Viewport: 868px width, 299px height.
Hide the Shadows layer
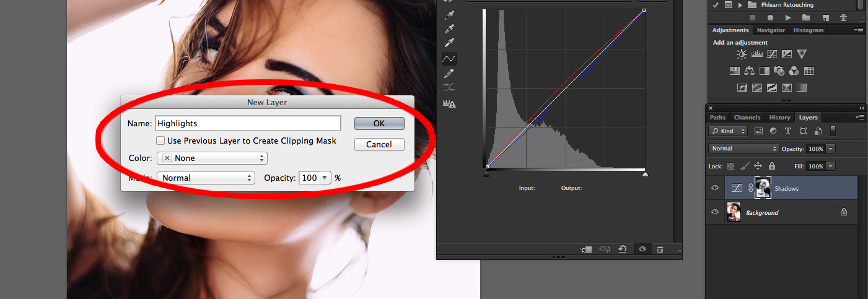point(715,188)
